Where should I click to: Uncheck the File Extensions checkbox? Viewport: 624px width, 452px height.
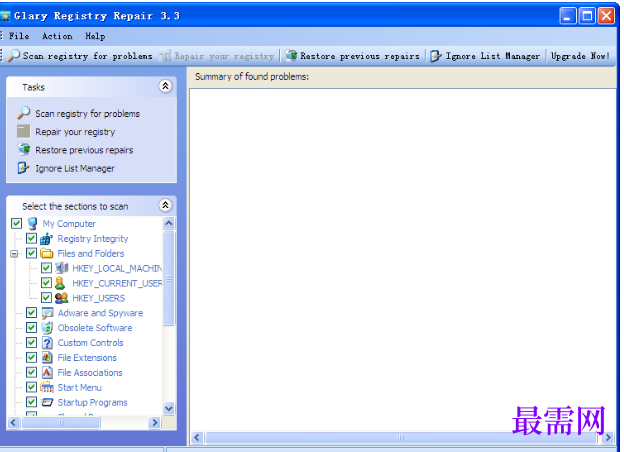coord(31,357)
